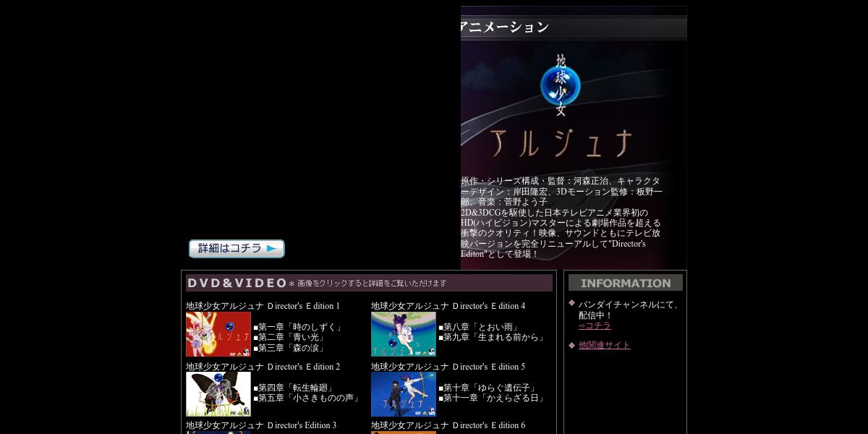This screenshot has height=434, width=868.
Task: Click the diamond bullet beside 他関連サイト
Action: (571, 344)
